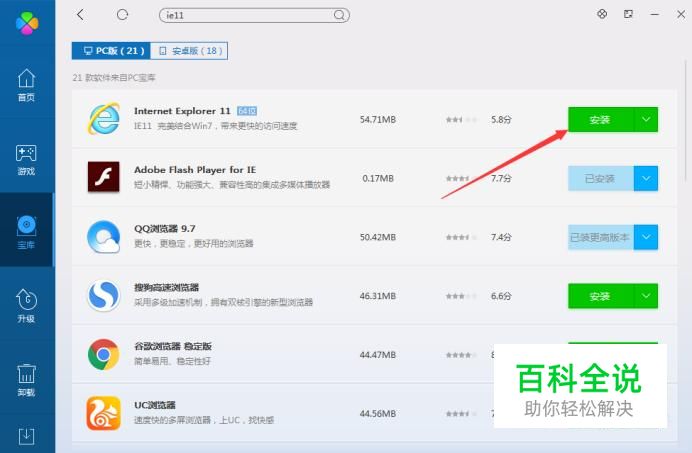Switch to the 安卓版 (18) tab

[189, 51]
